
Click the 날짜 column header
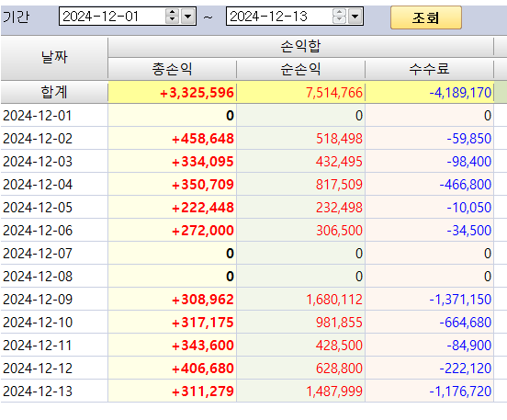pyautogui.click(x=54, y=58)
